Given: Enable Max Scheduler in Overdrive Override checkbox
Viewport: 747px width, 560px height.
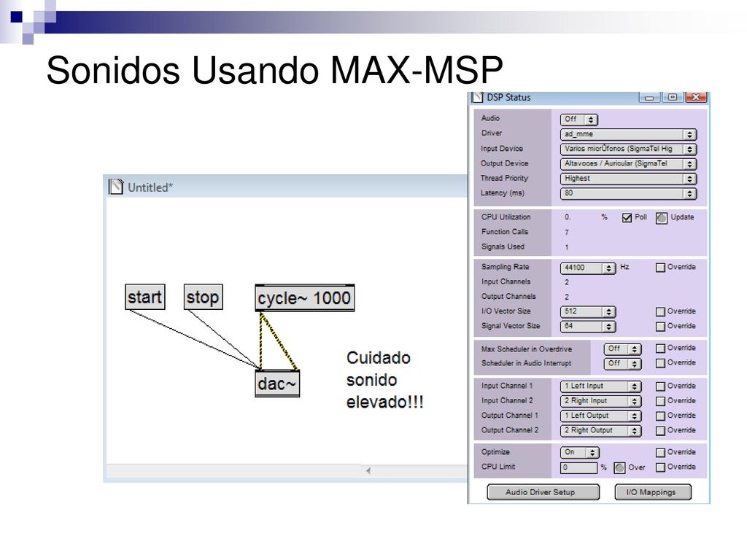Looking at the screenshot, I should [660, 349].
